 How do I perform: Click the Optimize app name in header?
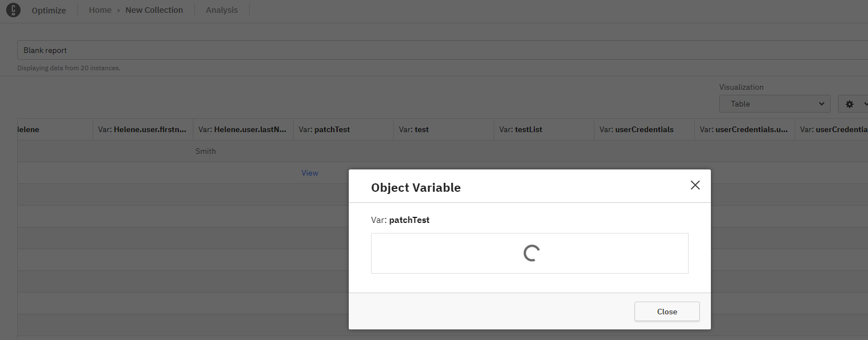click(49, 10)
